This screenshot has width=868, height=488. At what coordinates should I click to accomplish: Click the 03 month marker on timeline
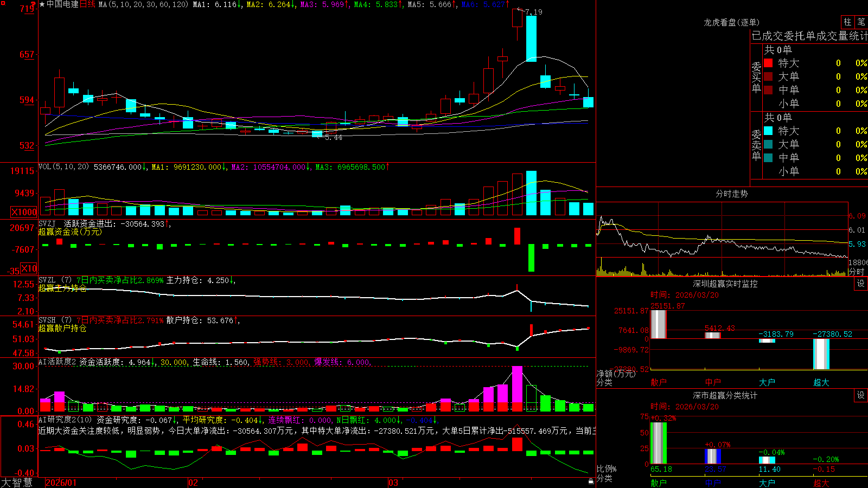pos(393,483)
